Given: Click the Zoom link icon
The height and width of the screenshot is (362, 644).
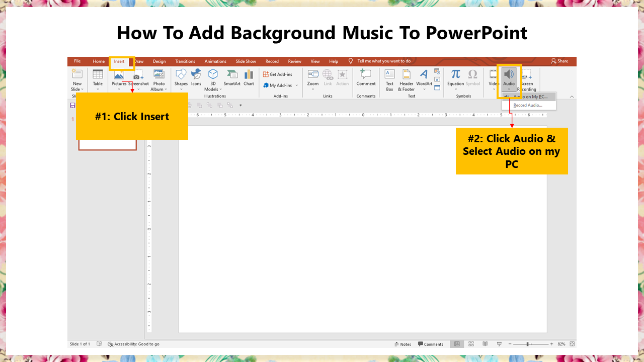Looking at the screenshot, I should point(313,74).
